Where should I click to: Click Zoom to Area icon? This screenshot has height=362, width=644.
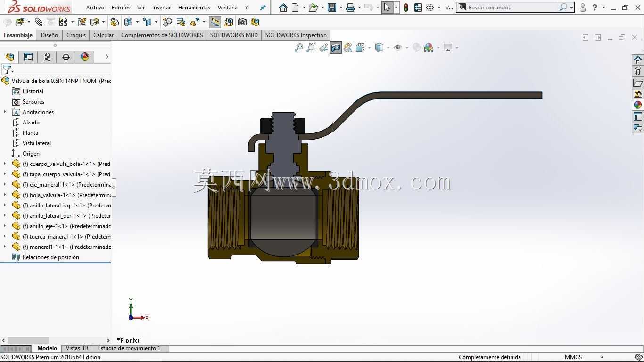[x=311, y=48]
